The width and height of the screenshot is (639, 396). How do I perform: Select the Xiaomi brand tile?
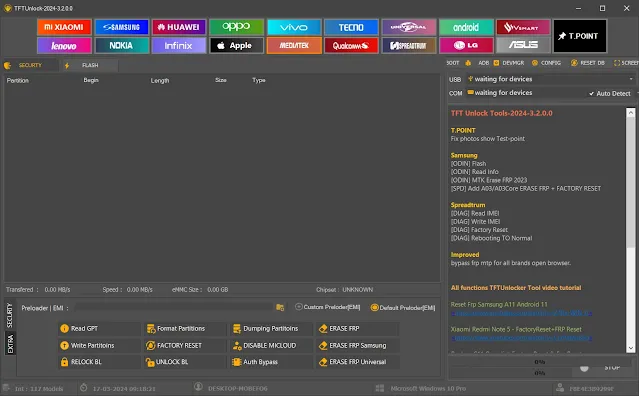point(64,27)
